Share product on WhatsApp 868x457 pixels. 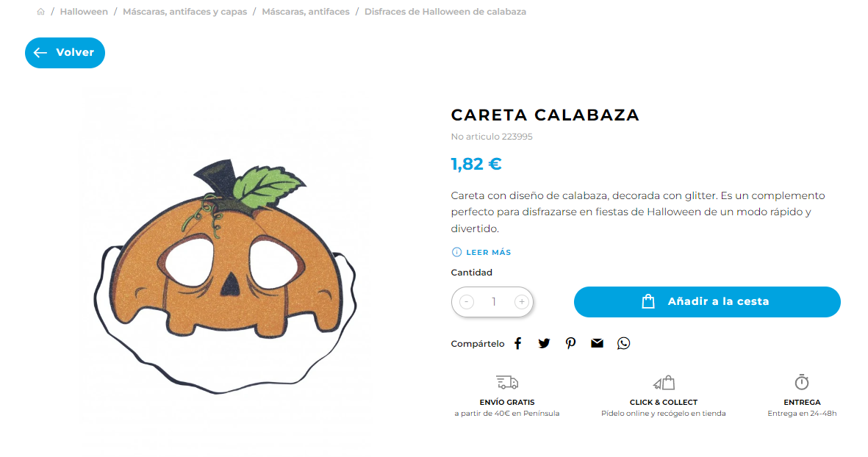pos(623,344)
